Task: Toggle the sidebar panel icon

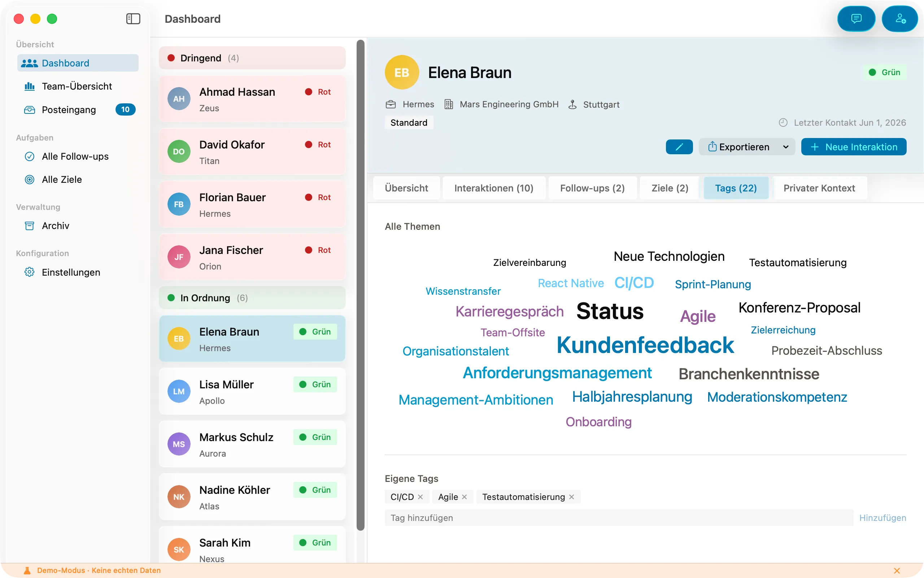Action: coord(133,19)
